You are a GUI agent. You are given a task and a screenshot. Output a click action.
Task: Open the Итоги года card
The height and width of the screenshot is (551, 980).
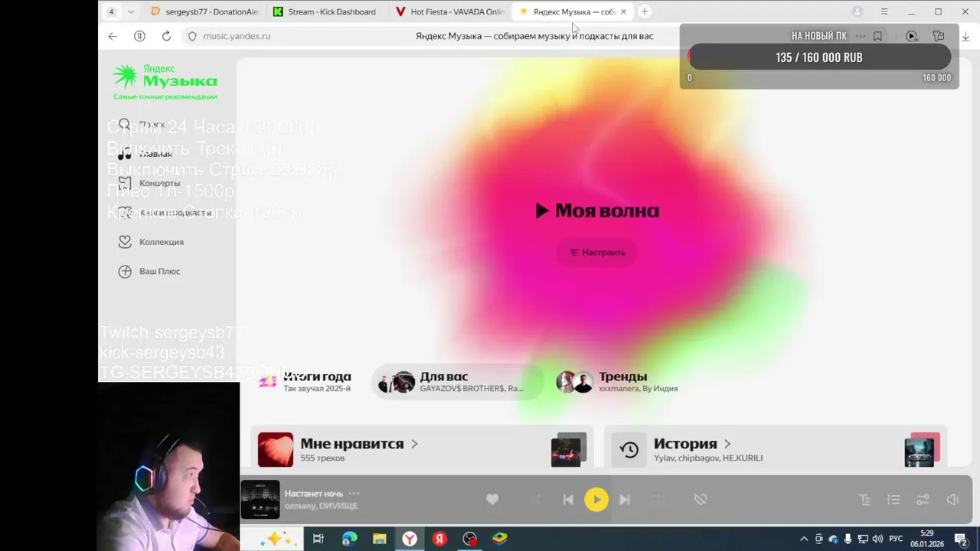305,381
